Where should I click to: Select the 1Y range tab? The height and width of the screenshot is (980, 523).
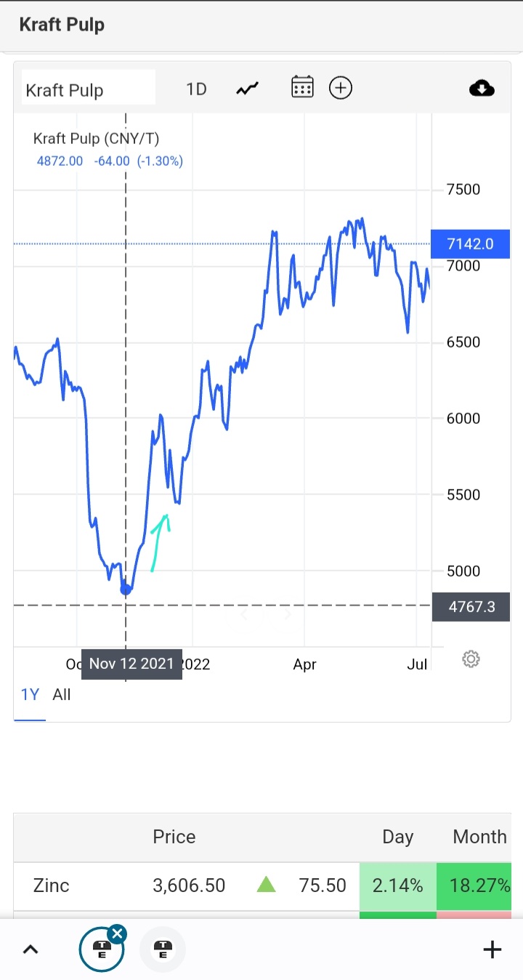[30, 694]
